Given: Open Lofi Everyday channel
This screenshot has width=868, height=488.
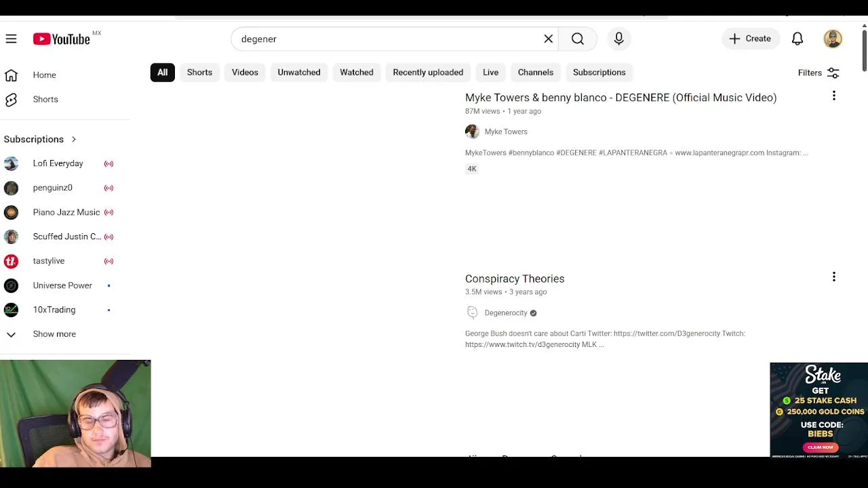Looking at the screenshot, I should click(58, 163).
